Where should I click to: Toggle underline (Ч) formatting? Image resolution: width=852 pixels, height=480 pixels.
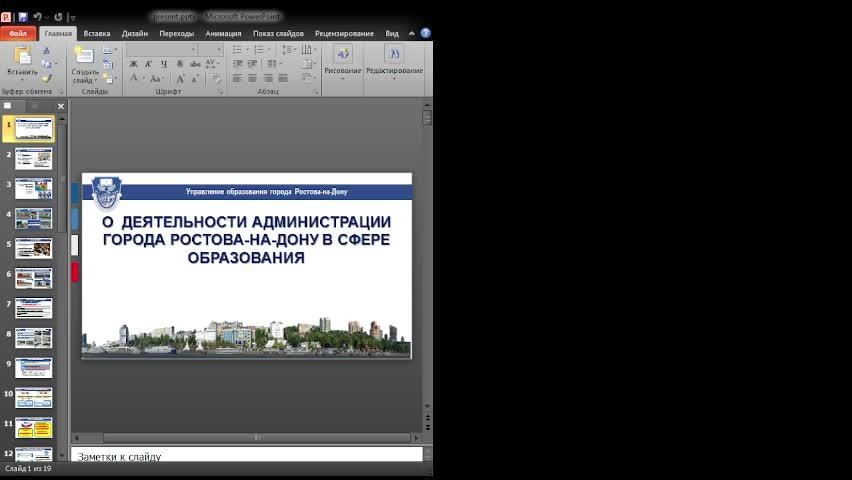(x=164, y=64)
